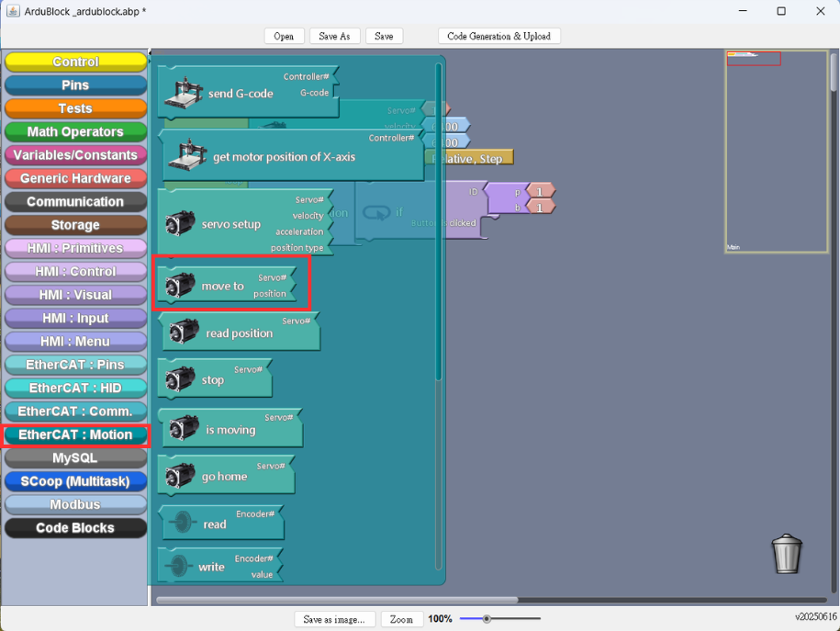Click the Save As button
Image resolution: width=840 pixels, height=631 pixels.
coord(334,36)
